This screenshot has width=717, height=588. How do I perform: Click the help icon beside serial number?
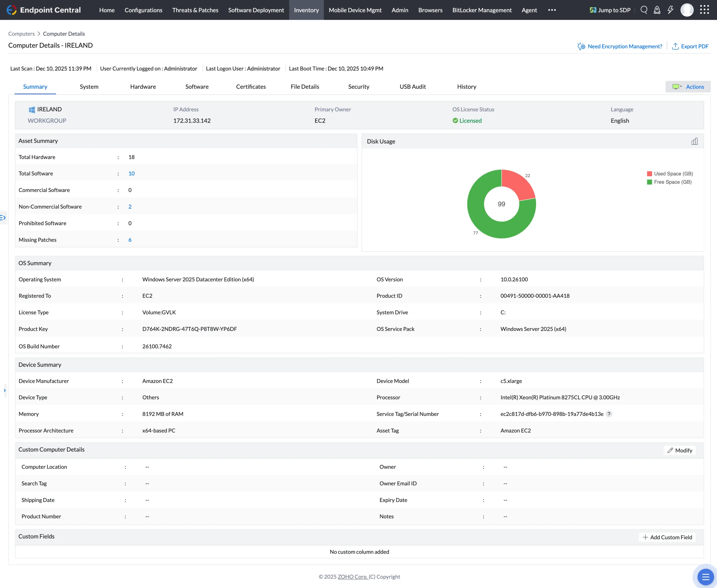point(609,414)
